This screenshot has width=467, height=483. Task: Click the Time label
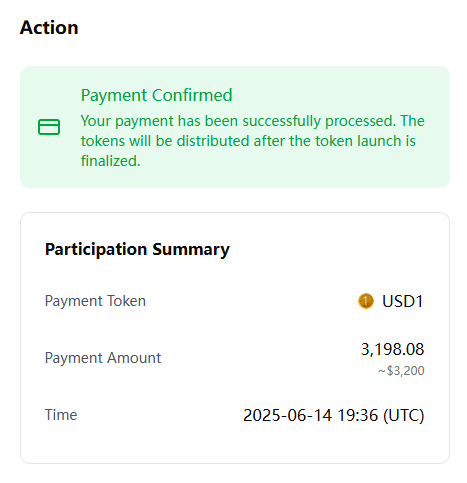point(61,415)
